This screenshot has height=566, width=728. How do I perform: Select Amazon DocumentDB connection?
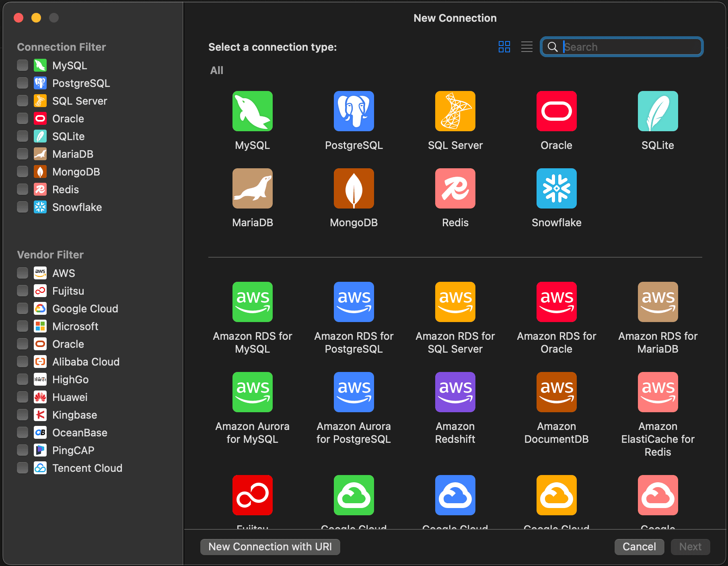click(557, 392)
